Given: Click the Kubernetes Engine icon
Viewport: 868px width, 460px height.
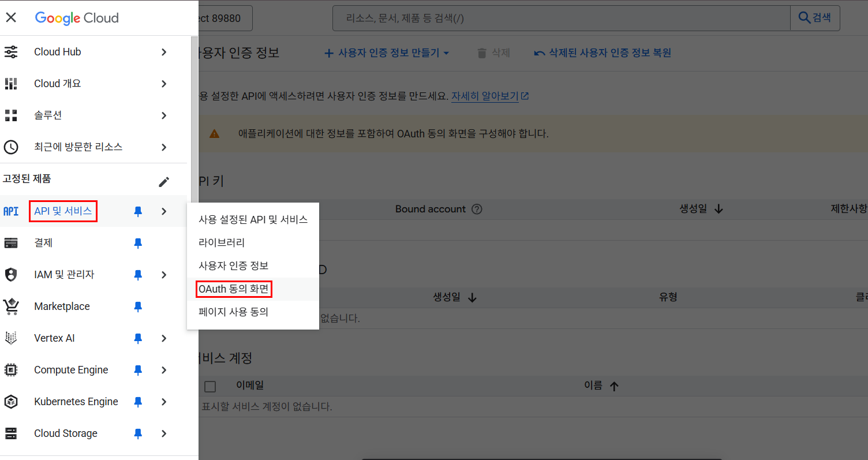Looking at the screenshot, I should [11, 402].
